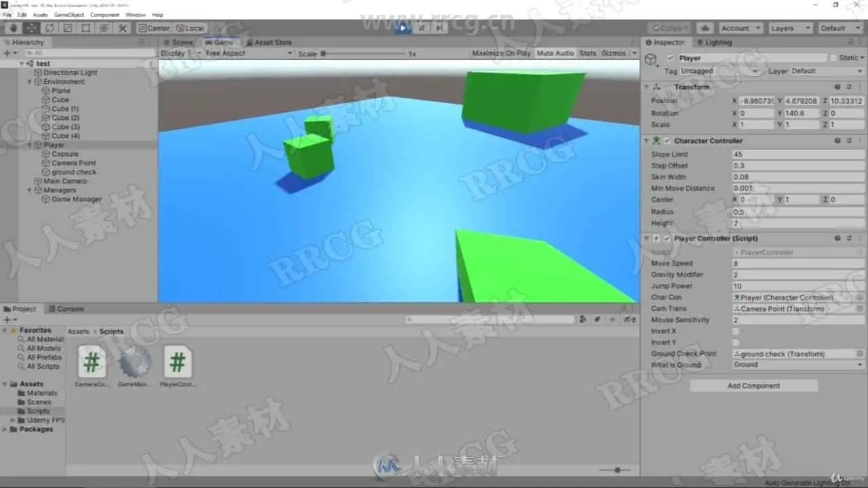Open Player Controller preset settings icon
The height and width of the screenshot is (488, 868).
click(849, 239)
